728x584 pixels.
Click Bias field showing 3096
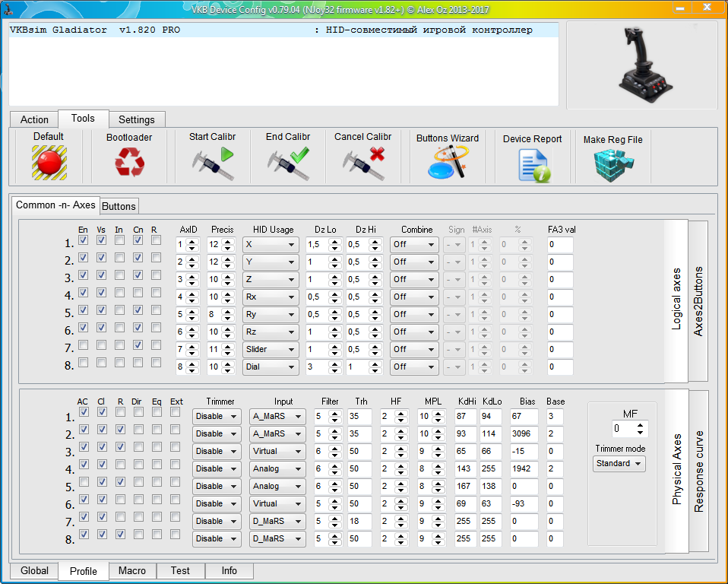pos(524,434)
